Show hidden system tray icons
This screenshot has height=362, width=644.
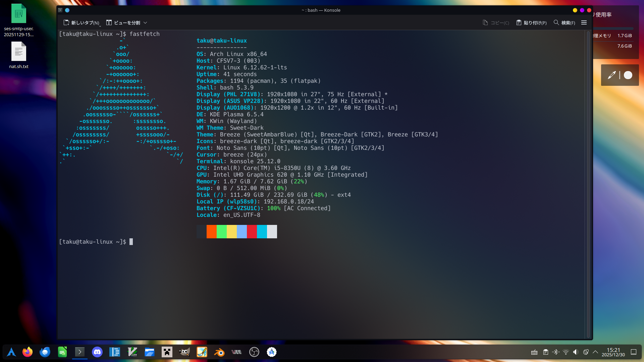(595, 352)
